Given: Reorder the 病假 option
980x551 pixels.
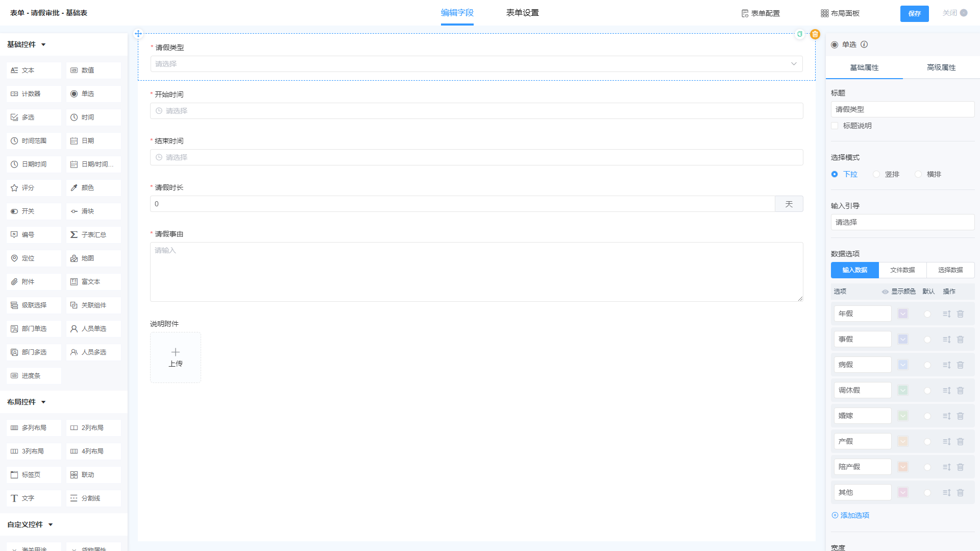Looking at the screenshot, I should 947,365.
